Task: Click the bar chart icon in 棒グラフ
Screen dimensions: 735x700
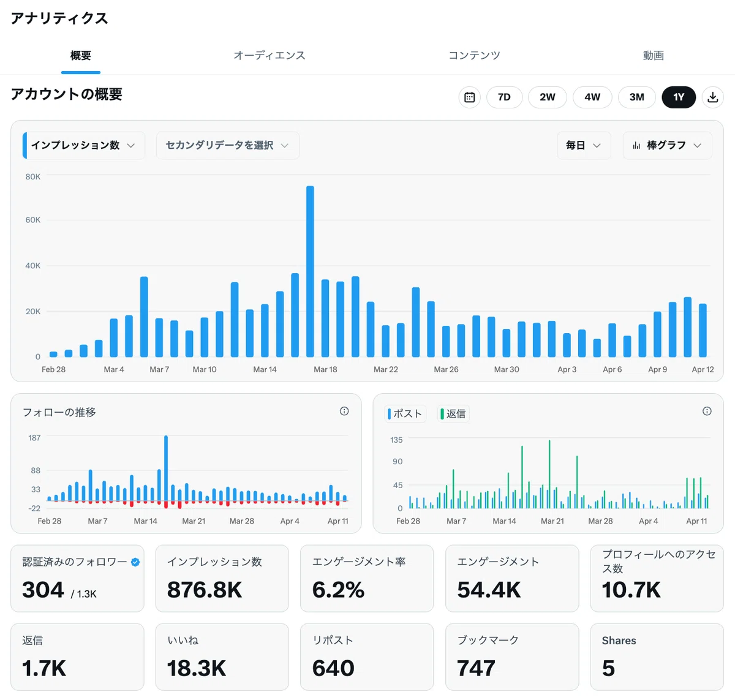Action: pos(637,146)
